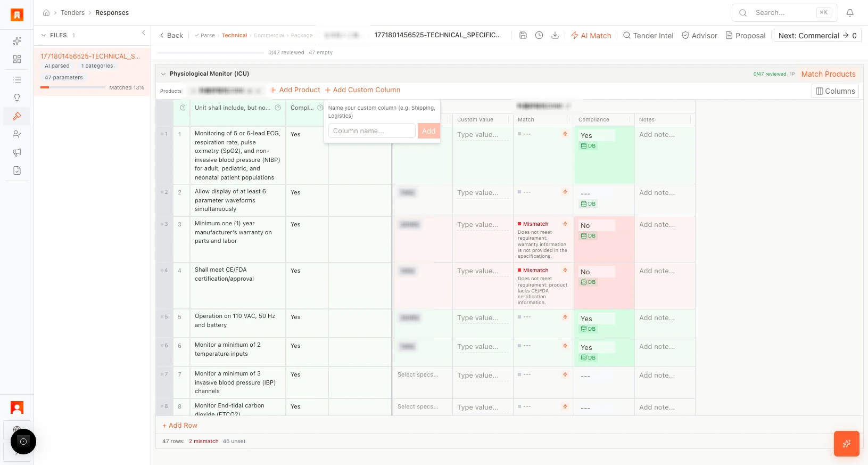Click help icon beside 'Unit shall include'
868x465 pixels.
278,108
